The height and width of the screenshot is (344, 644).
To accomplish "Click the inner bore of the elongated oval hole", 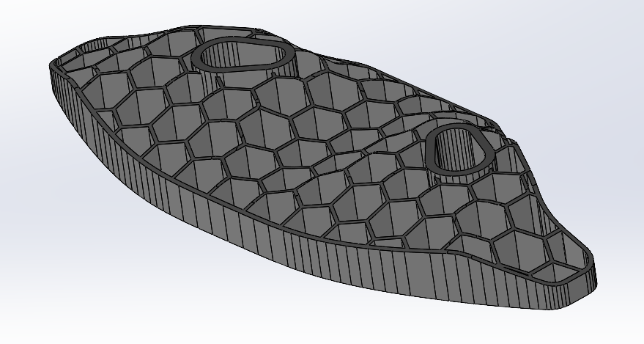I will (243, 56).
